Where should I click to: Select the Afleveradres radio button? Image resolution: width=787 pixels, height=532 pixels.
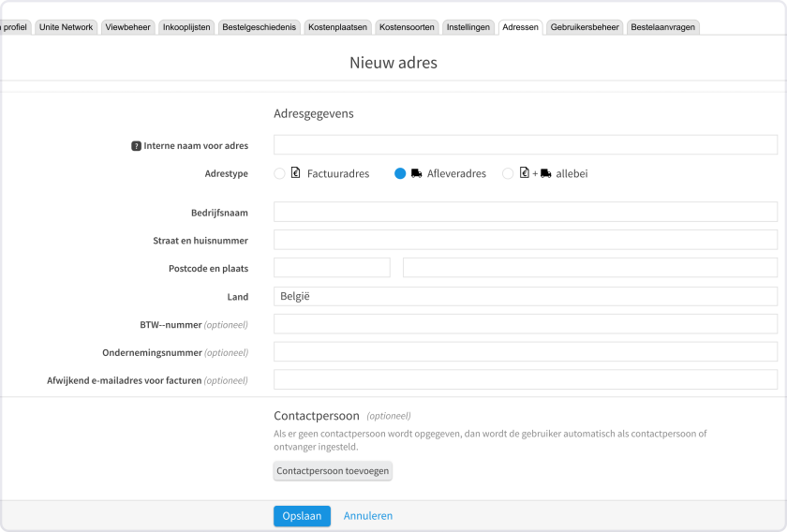click(400, 173)
